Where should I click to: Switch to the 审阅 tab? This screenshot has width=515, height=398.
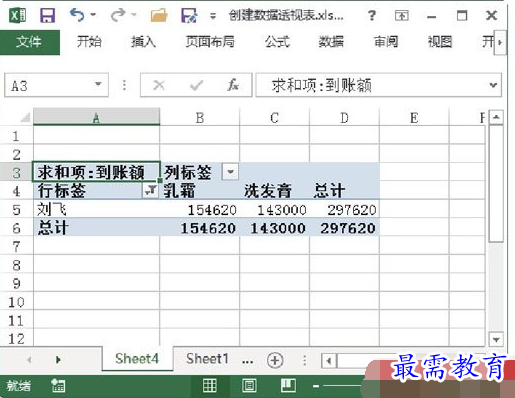point(386,42)
